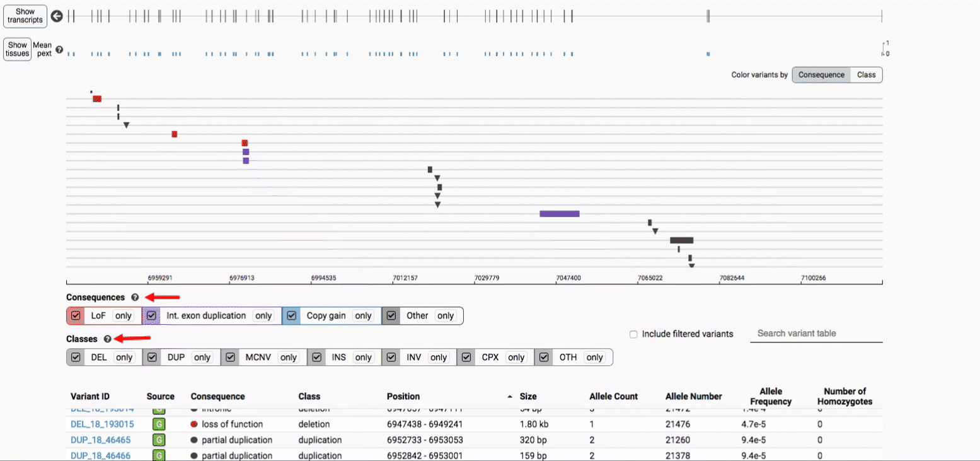980x461 pixels.
Task: Select the large purple duplication bar in plot
Action: pos(559,214)
